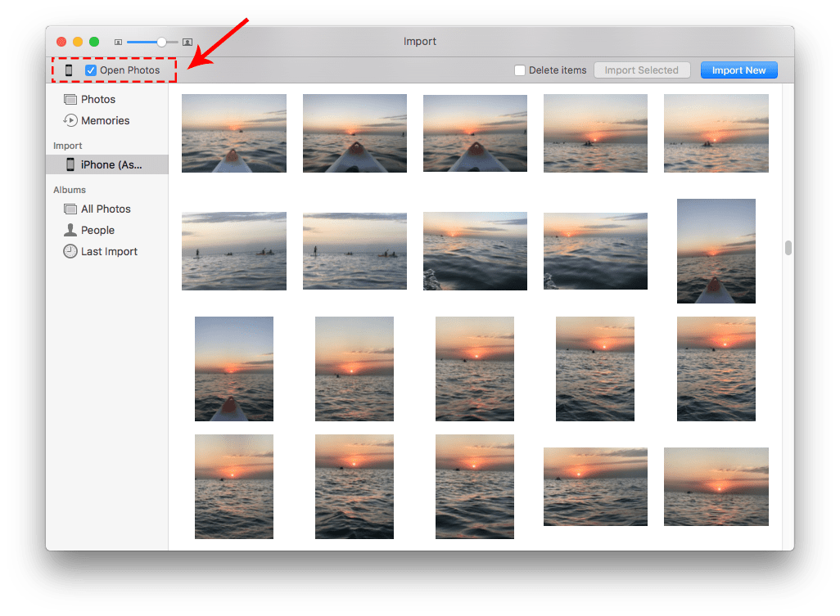Select second row portrait kayak photo
Image resolution: width=840 pixels, height=616 pixels.
click(716, 251)
